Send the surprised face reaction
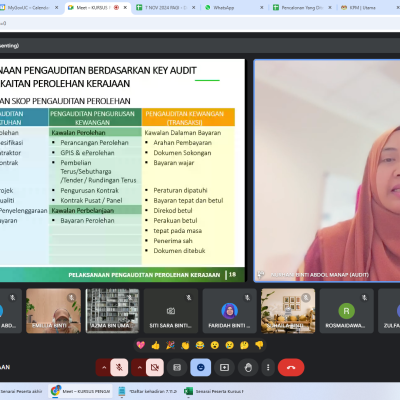Image resolution: width=400 pixels, height=400 pixels. coord(215,345)
